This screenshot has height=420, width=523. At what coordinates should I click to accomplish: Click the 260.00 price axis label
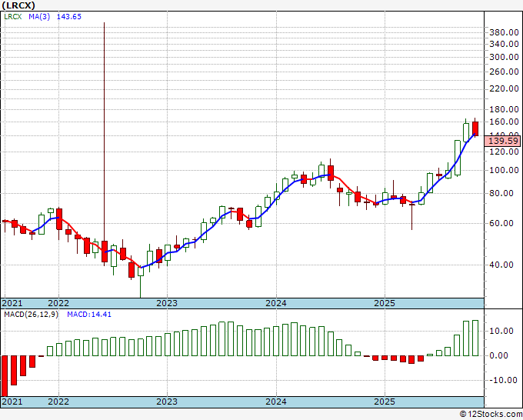pos(504,72)
